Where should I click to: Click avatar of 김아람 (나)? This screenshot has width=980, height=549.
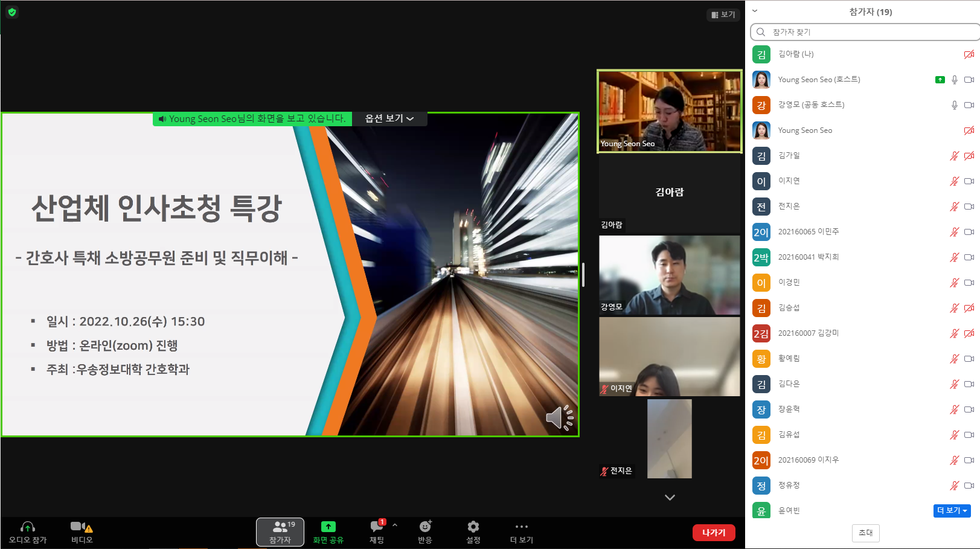[x=761, y=54]
